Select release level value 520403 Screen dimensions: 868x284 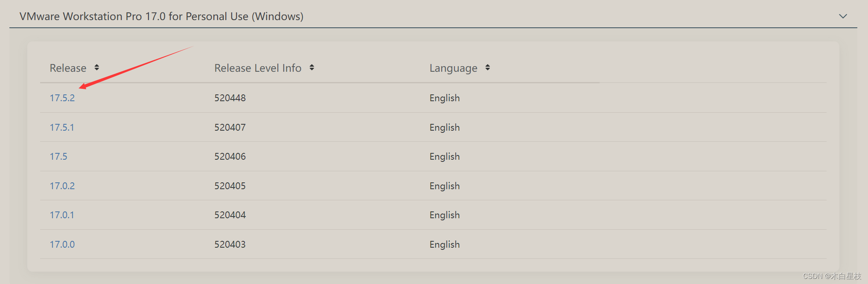point(230,244)
